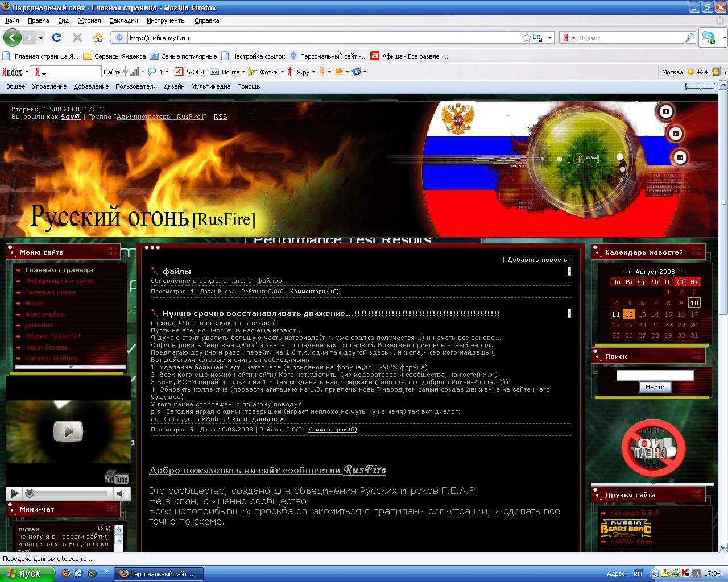Click the middle round icon in site header
Image resolution: width=728 pixels, height=582 pixels.
675,134
